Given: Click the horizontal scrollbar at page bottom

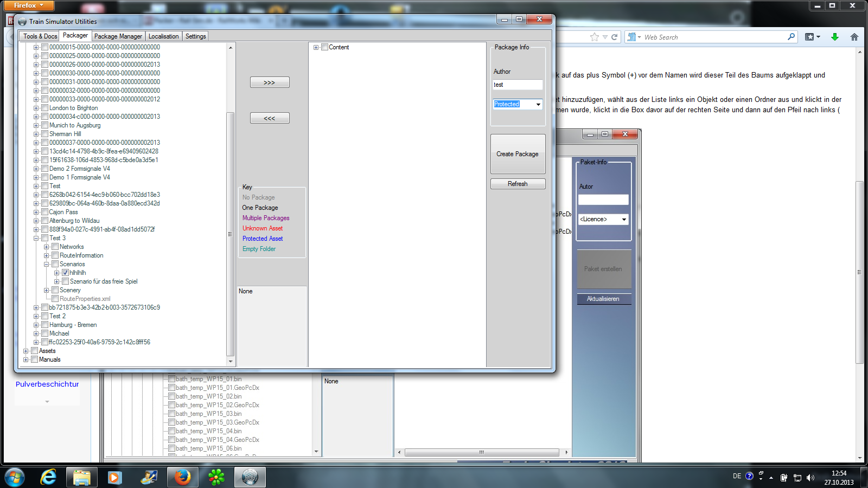Looking at the screenshot, I should point(482,452).
